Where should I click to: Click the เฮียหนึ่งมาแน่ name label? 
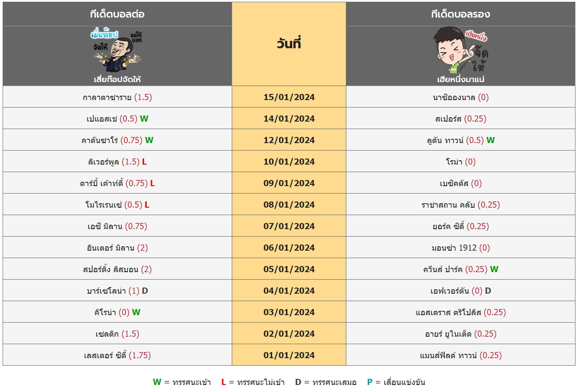[460, 79]
